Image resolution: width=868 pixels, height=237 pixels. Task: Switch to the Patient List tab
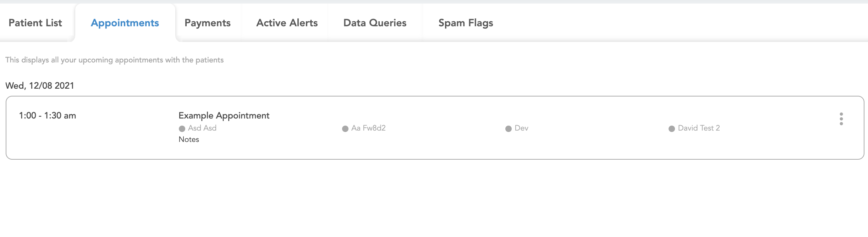[35, 23]
